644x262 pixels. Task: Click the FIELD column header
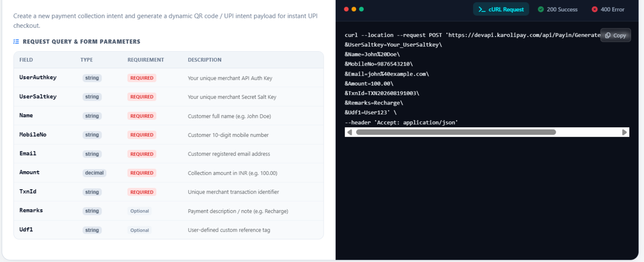[x=26, y=60]
